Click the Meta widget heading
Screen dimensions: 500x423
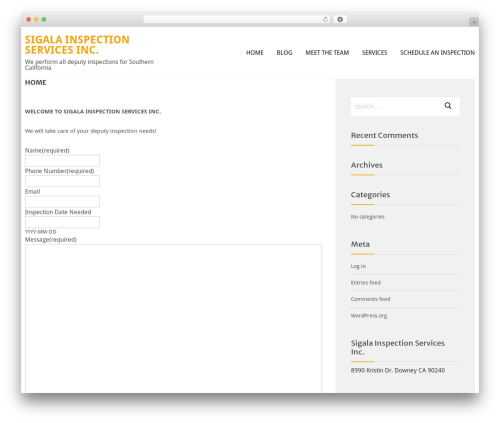360,244
